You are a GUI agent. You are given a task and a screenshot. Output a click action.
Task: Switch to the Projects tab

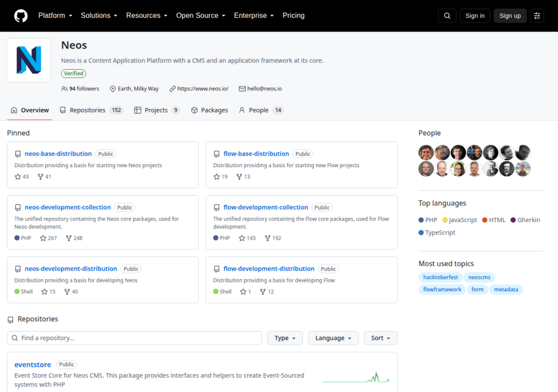point(157,111)
